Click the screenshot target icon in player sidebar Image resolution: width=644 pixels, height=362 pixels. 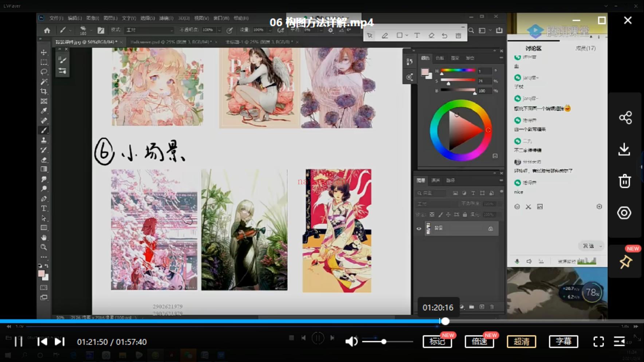[624, 213]
